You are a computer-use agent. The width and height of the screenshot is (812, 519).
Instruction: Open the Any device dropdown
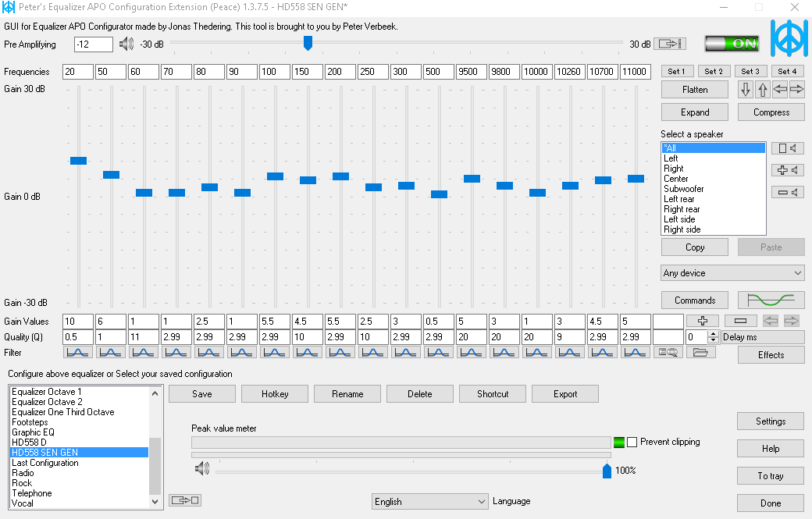pos(732,272)
